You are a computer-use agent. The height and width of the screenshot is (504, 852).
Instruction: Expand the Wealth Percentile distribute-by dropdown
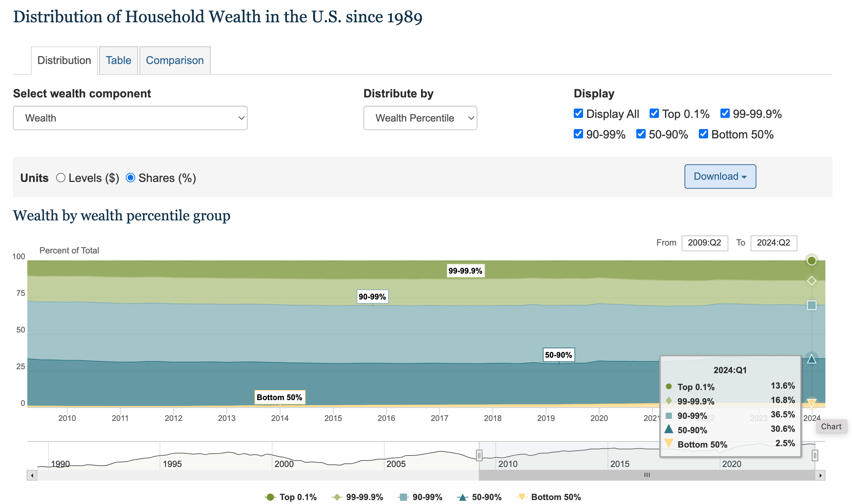(420, 118)
